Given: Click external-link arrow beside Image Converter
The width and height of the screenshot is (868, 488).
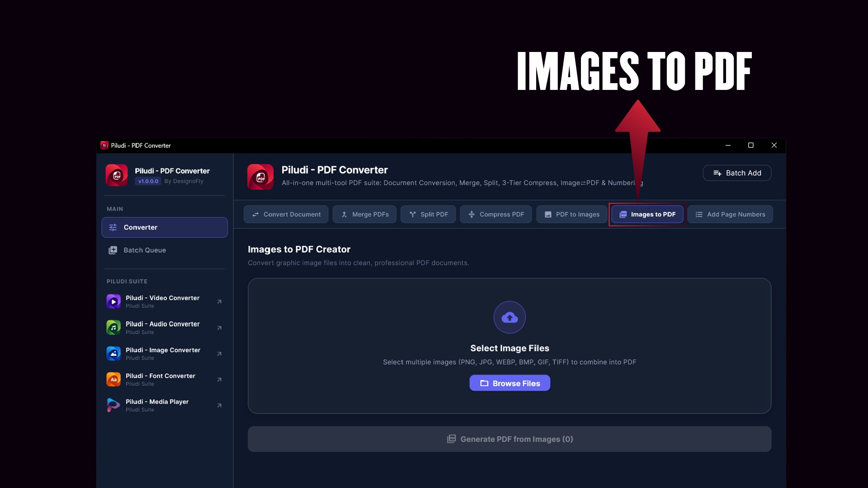Looking at the screenshot, I should coord(219,353).
